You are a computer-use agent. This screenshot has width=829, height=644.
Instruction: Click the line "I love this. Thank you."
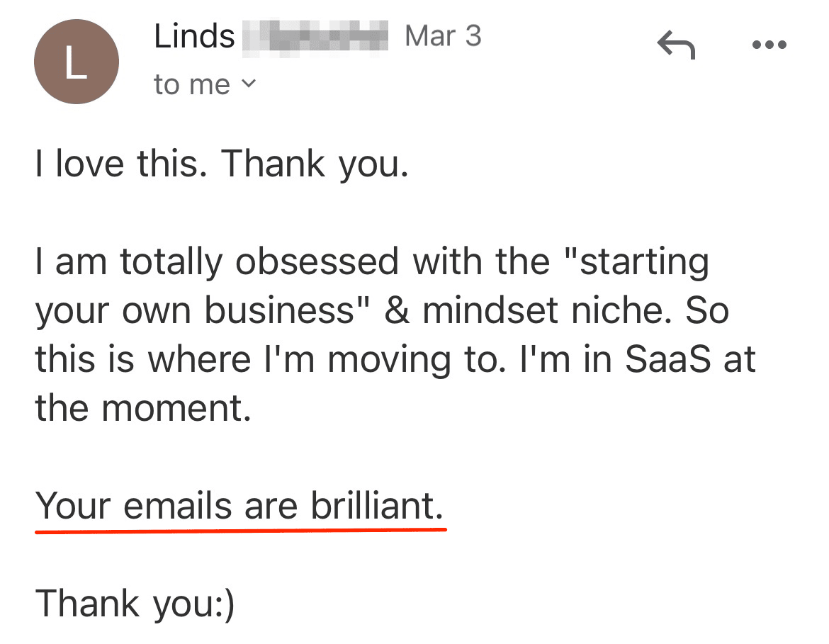click(x=222, y=164)
